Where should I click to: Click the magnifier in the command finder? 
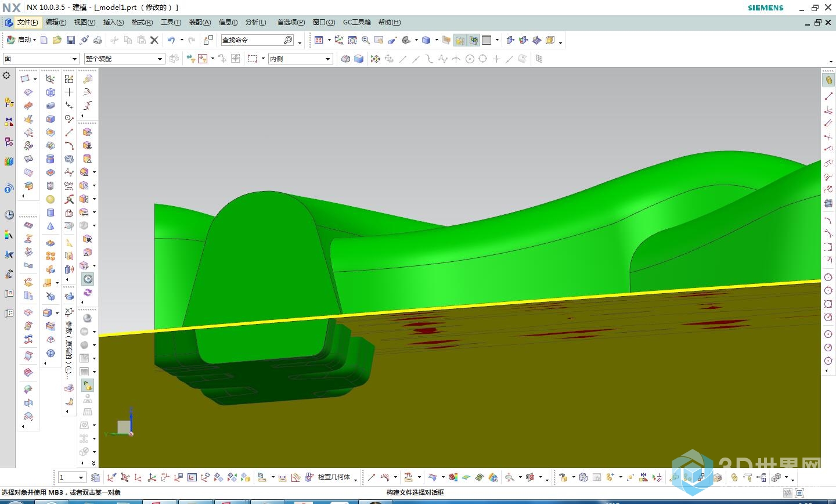point(288,40)
